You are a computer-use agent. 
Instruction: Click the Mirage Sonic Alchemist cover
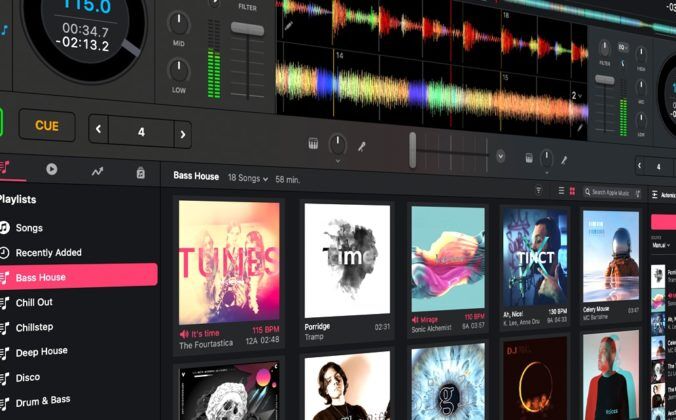tap(448, 259)
